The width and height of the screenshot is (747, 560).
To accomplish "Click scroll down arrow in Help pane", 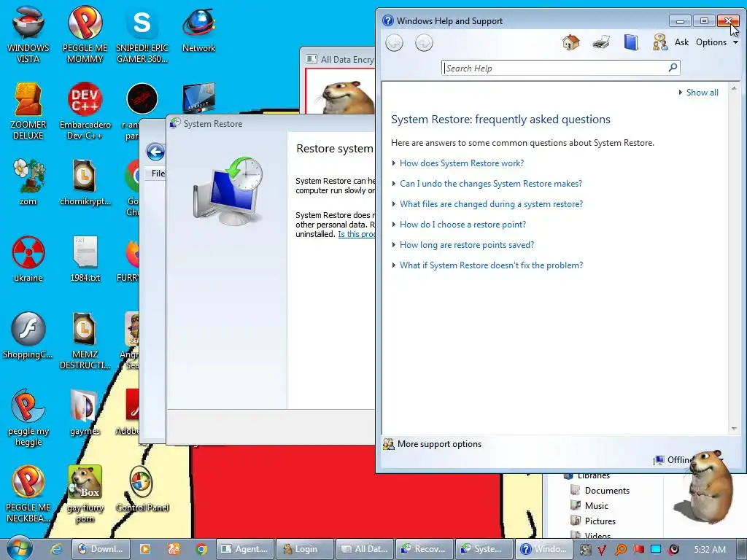I will point(734,429).
